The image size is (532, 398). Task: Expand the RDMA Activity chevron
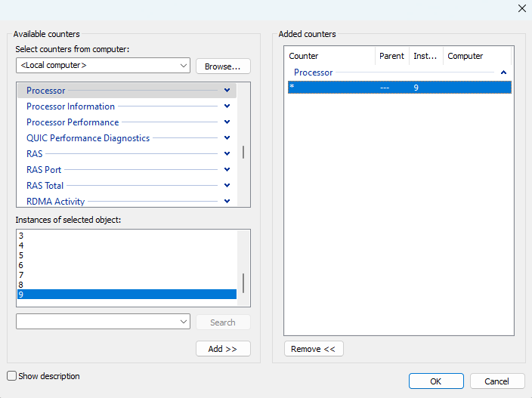click(227, 202)
